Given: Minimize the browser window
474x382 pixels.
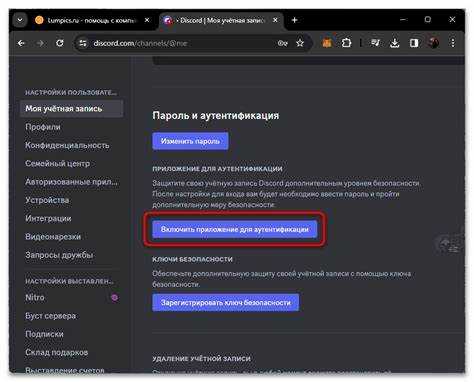Looking at the screenshot, I should tap(403, 20).
